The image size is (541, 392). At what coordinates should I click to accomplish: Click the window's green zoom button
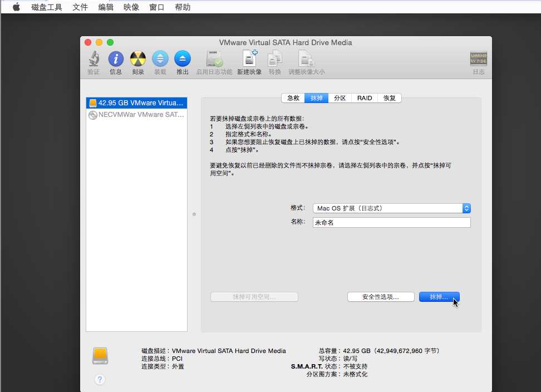click(110, 42)
